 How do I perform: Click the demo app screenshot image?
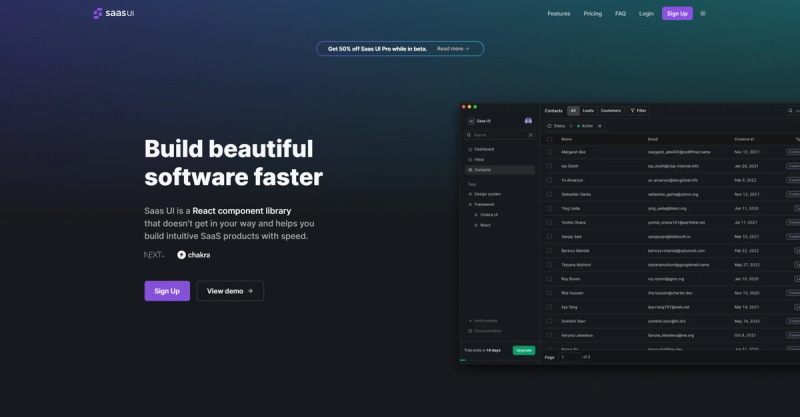tap(630, 234)
